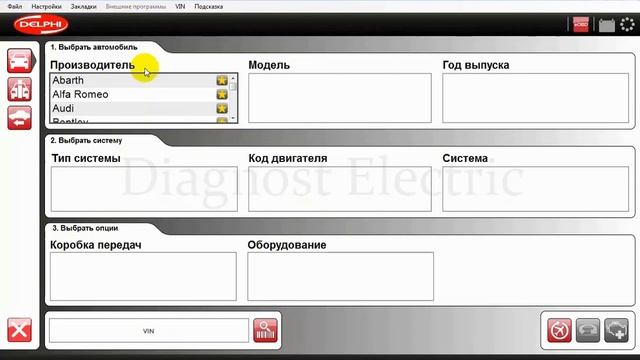Click the Год выпуска list box
This screenshot has height=360, width=640.
(536, 98)
